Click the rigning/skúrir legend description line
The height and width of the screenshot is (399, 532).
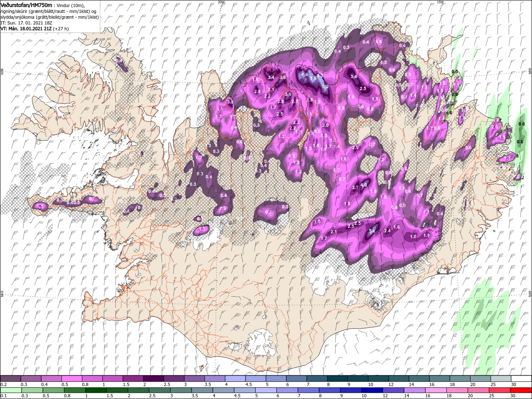click(x=48, y=11)
